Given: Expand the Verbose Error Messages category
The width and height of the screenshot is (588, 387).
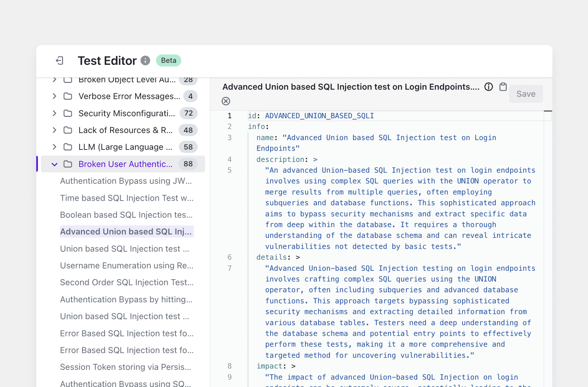Looking at the screenshot, I should [55, 96].
